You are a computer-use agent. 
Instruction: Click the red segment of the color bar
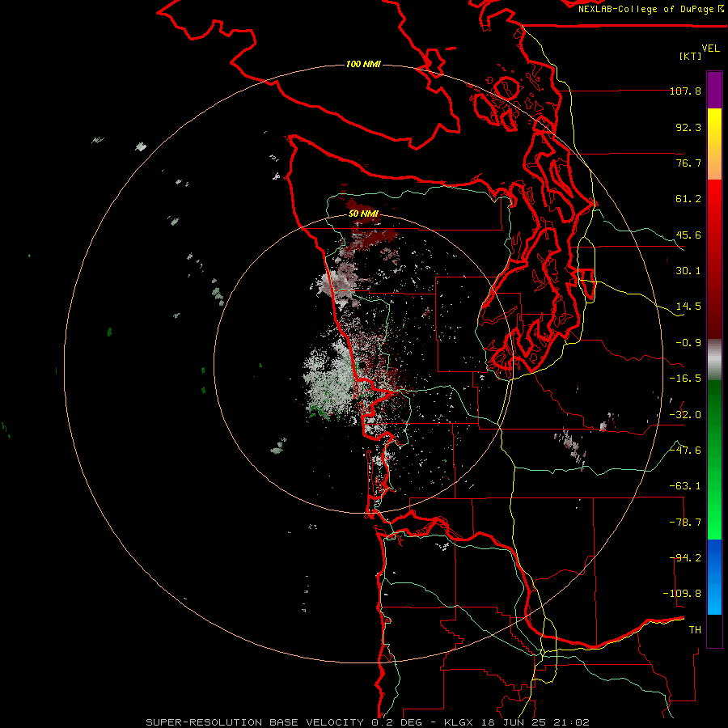click(x=714, y=259)
